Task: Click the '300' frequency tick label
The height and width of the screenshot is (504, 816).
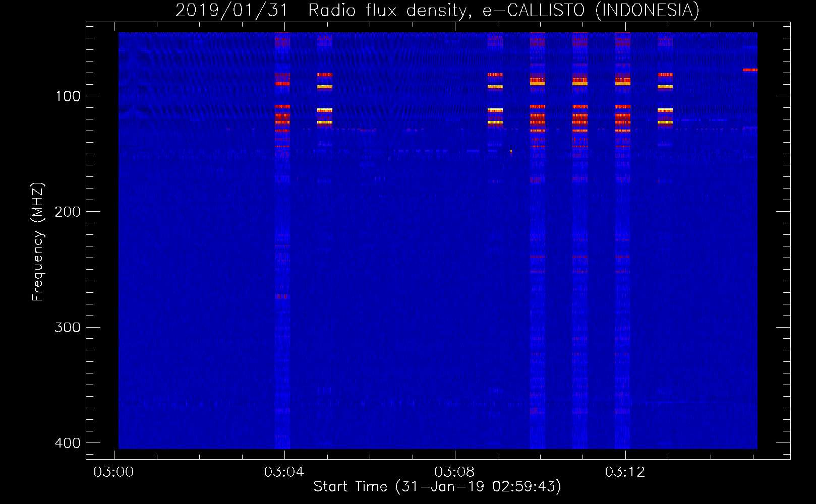Action: point(68,328)
